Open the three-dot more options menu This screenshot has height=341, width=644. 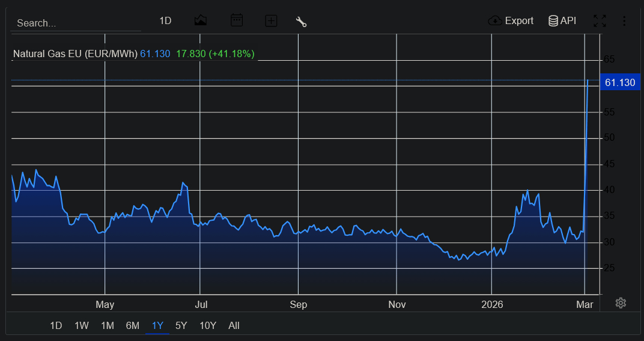click(624, 21)
